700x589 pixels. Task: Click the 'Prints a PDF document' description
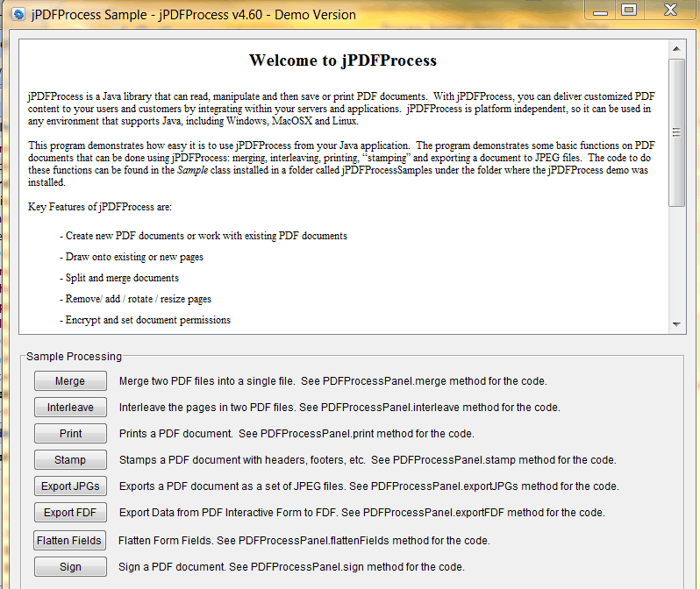tap(296, 433)
